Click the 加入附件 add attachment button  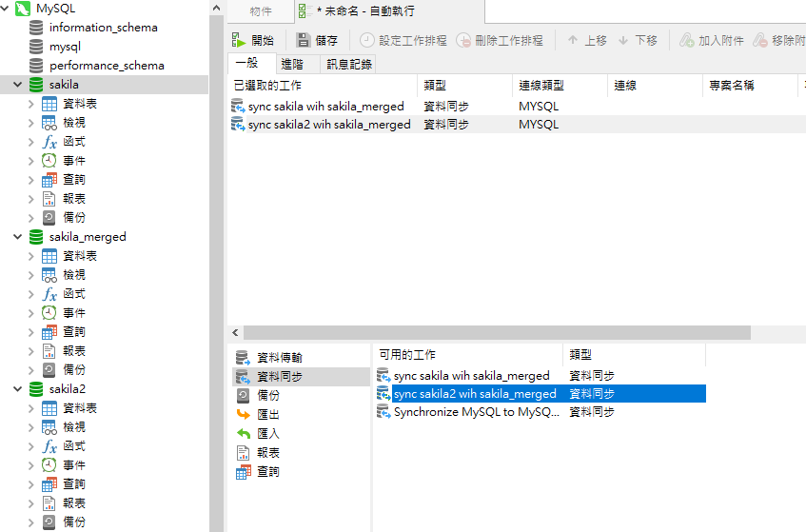pos(687,40)
